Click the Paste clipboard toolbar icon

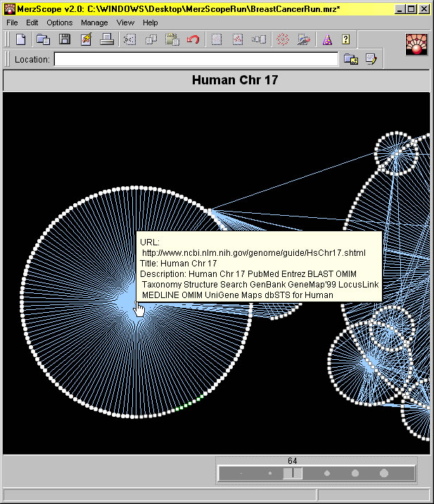tap(172, 39)
